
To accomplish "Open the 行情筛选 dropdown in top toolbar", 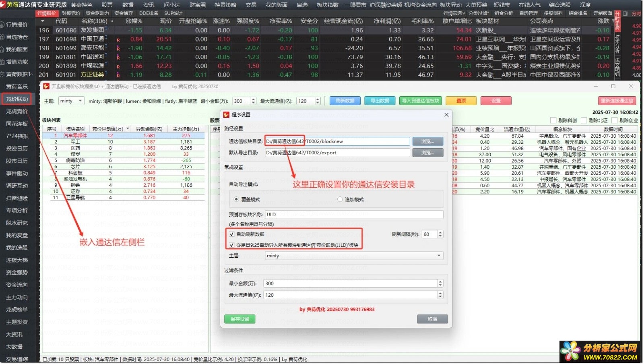I will point(454,13).
